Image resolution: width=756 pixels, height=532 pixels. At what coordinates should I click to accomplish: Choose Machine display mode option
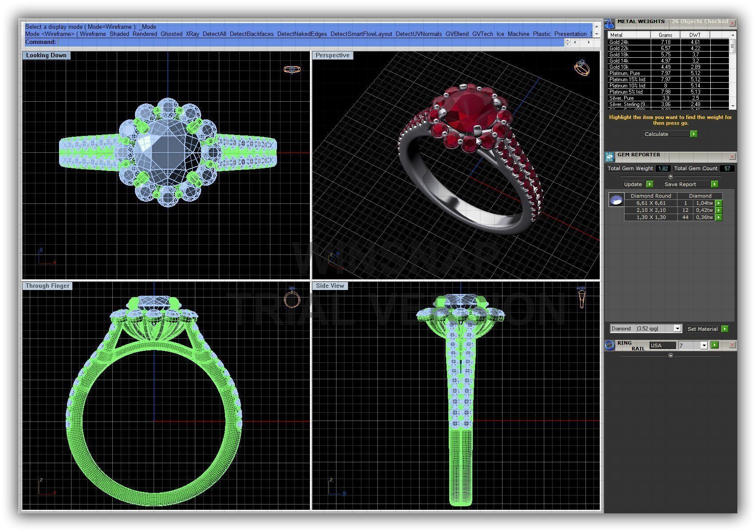(x=519, y=34)
